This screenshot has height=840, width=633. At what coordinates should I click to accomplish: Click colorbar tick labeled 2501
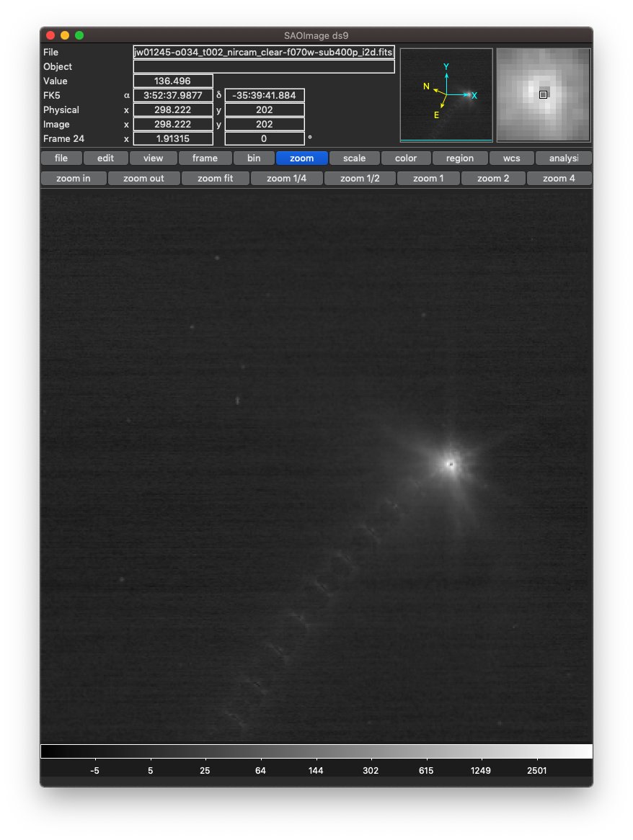pos(536,770)
